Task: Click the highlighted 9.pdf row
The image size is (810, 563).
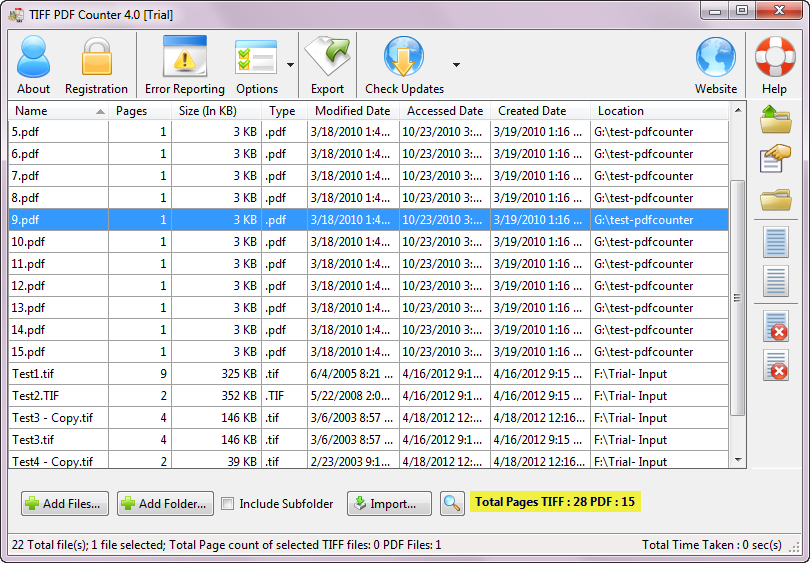Action: coord(368,220)
